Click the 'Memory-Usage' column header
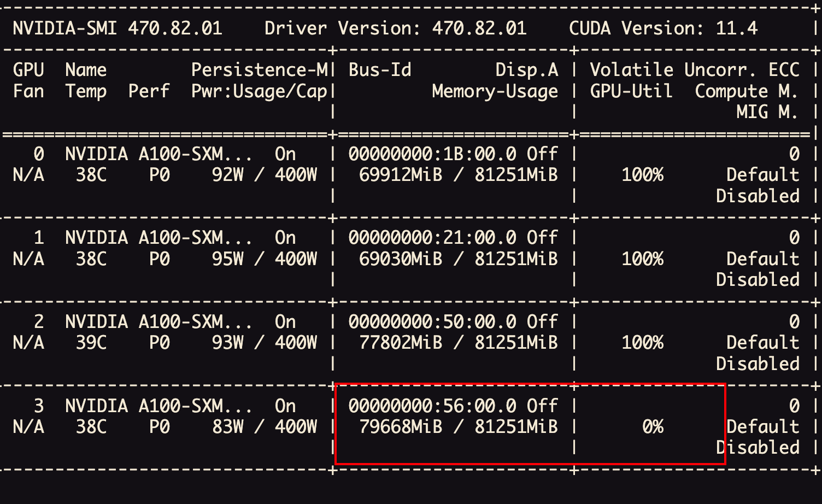 click(495, 91)
